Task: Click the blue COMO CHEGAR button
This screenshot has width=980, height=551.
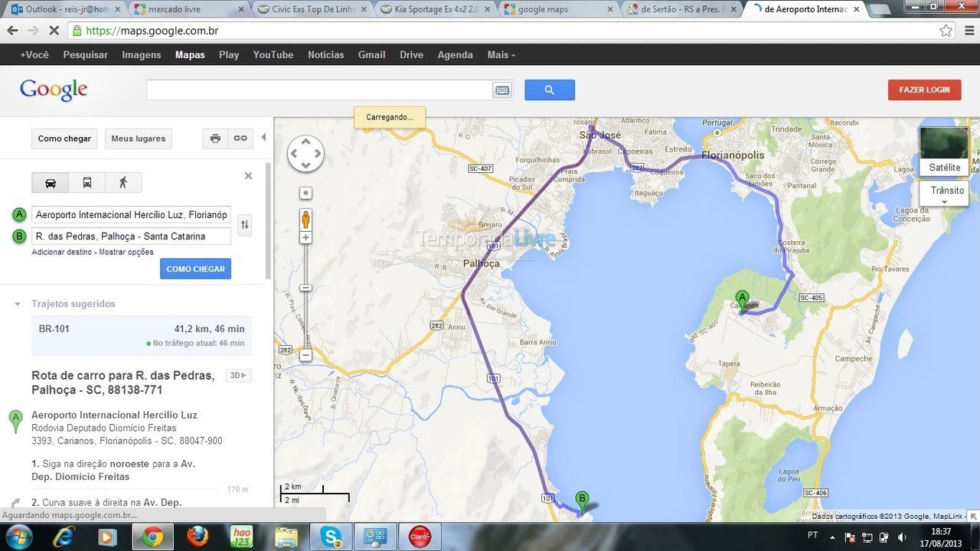Action: pos(195,269)
